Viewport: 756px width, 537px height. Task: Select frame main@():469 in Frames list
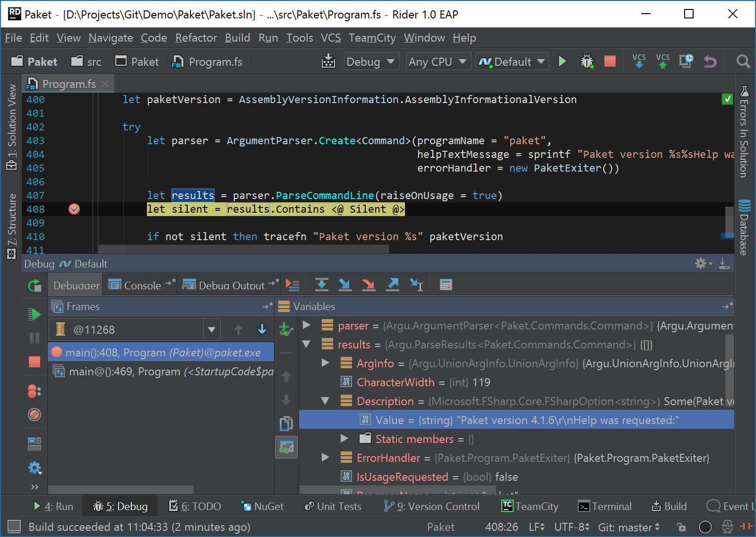pyautogui.click(x=161, y=372)
